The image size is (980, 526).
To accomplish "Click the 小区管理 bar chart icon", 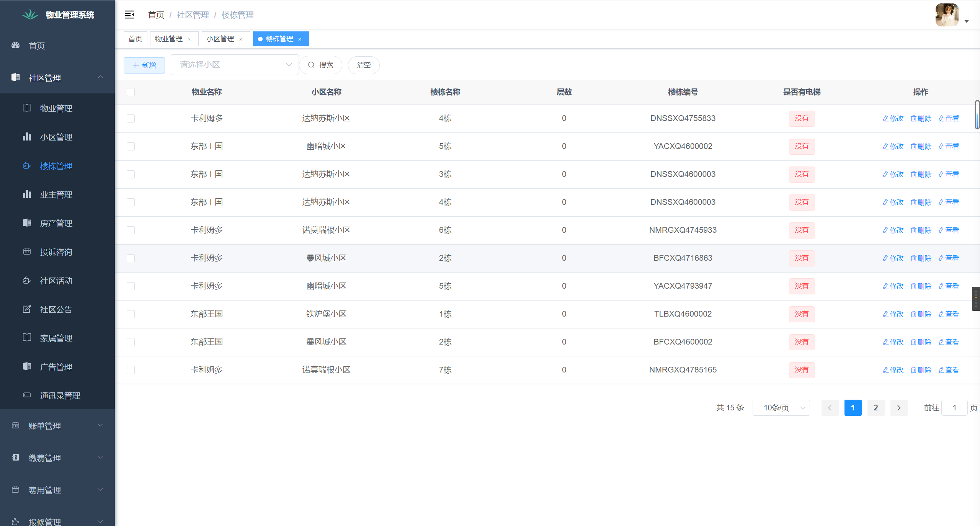I will (x=27, y=136).
